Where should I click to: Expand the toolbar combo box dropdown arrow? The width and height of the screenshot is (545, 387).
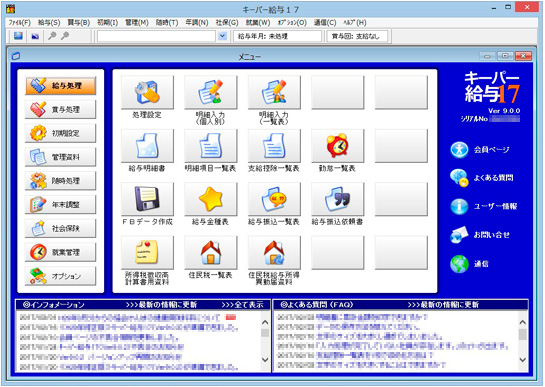pos(222,36)
